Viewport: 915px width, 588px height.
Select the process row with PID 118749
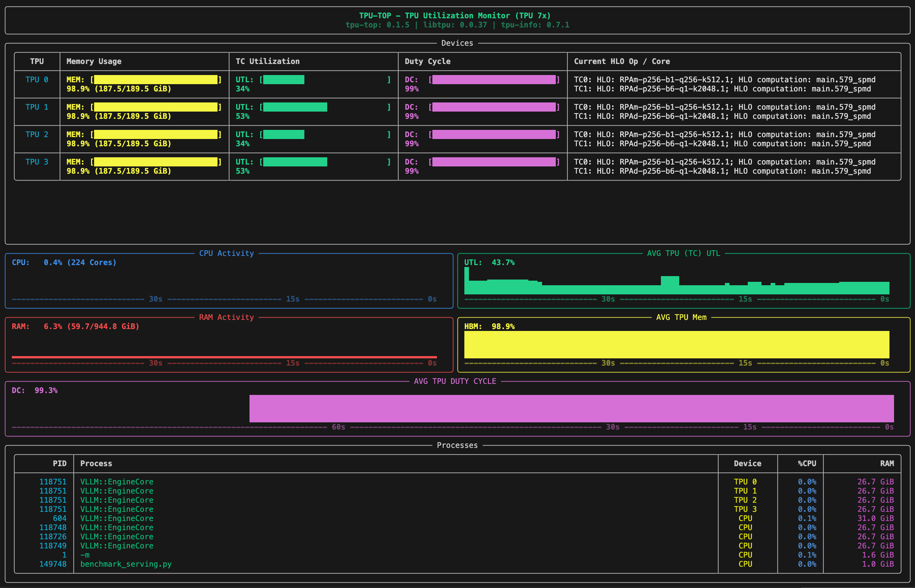pos(457,546)
